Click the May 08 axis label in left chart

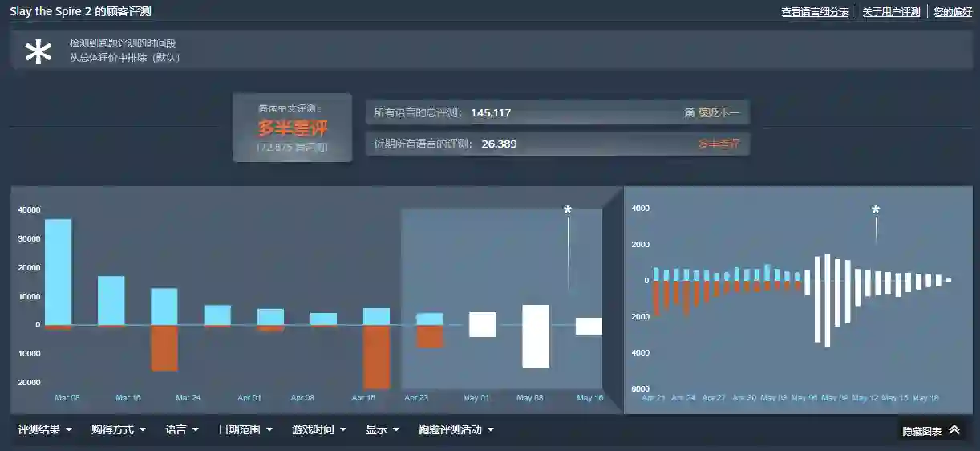coord(530,398)
